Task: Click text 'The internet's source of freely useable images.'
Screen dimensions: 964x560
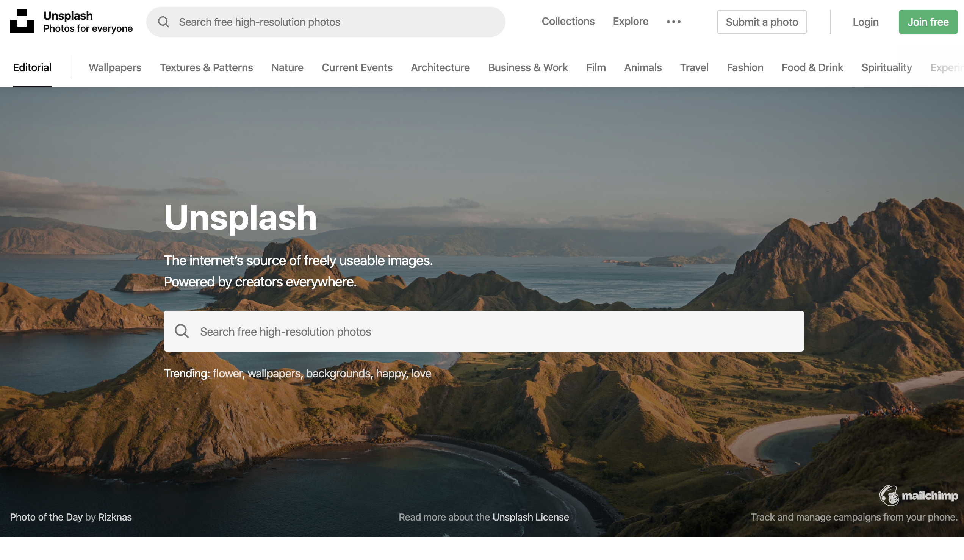Action: click(x=298, y=261)
